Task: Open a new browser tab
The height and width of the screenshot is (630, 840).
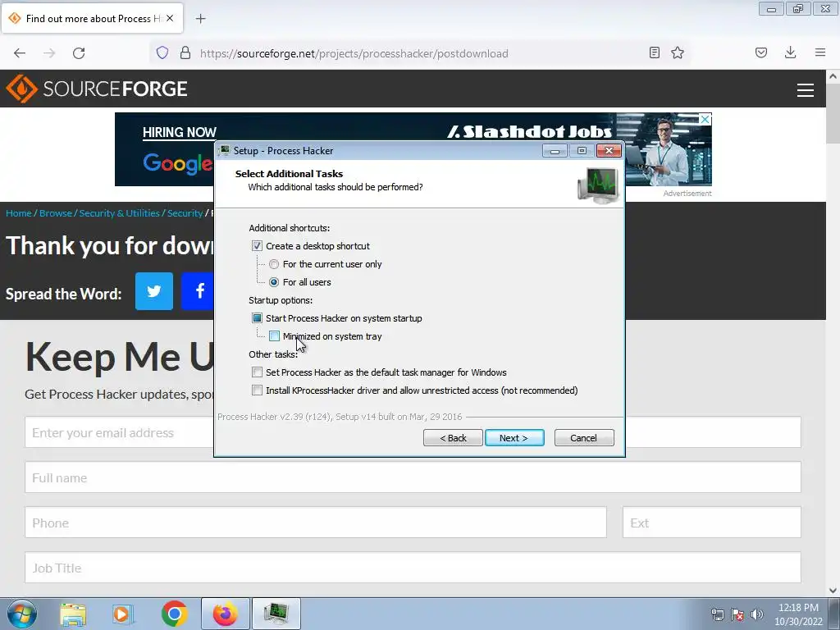Action: click(x=200, y=19)
